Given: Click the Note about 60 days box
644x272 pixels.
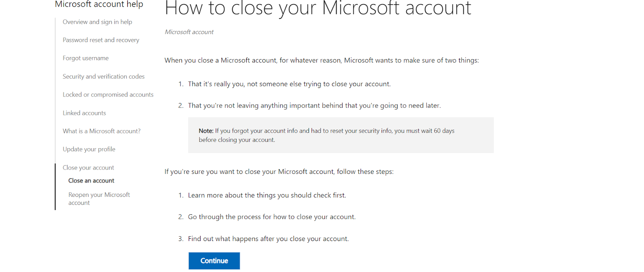Looking at the screenshot, I should tap(341, 135).
